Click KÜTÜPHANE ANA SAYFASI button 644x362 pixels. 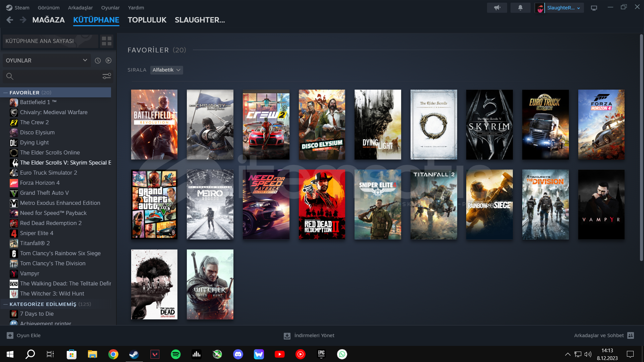pos(50,41)
